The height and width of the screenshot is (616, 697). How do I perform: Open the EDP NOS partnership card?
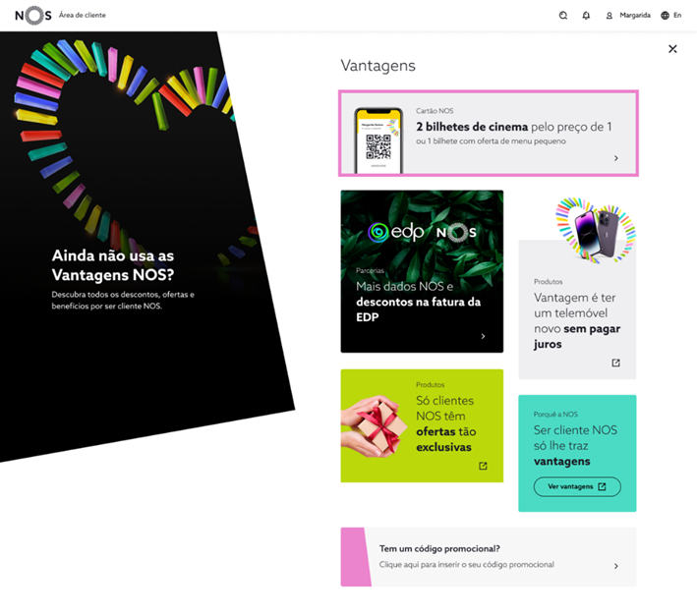422,271
